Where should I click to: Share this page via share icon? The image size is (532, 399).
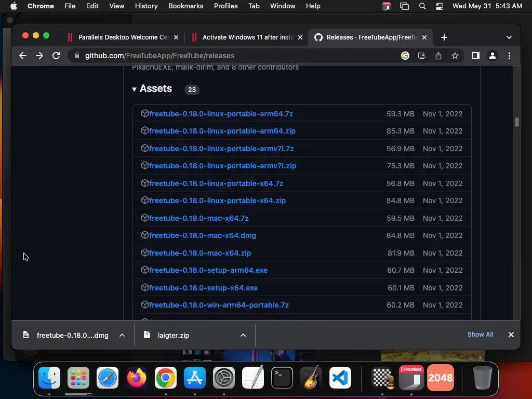[438, 56]
